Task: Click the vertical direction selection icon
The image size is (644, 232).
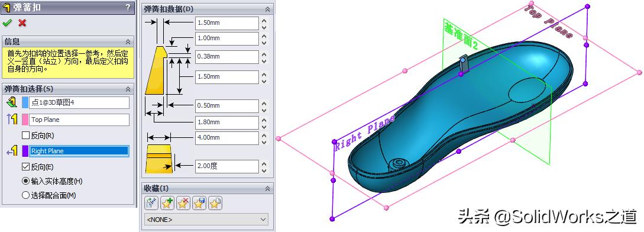Action: coord(12,120)
